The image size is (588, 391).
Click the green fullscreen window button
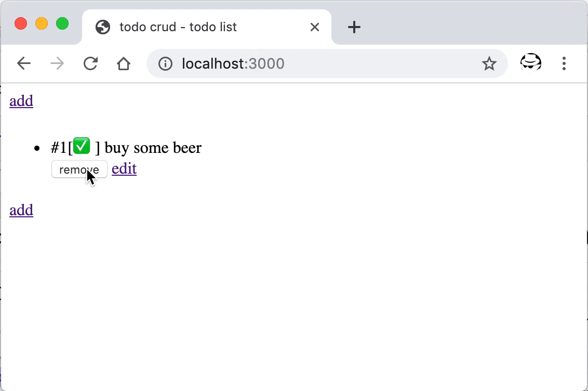tap(62, 23)
